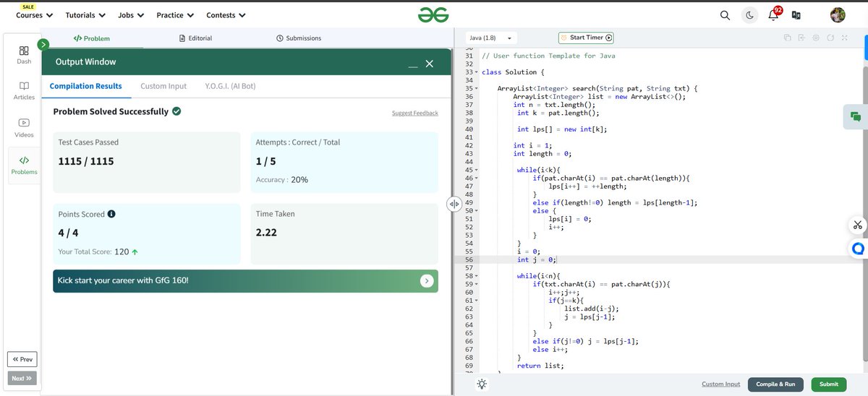Click the lightbulb hint icon
This screenshot has width=868, height=396.
482,384
